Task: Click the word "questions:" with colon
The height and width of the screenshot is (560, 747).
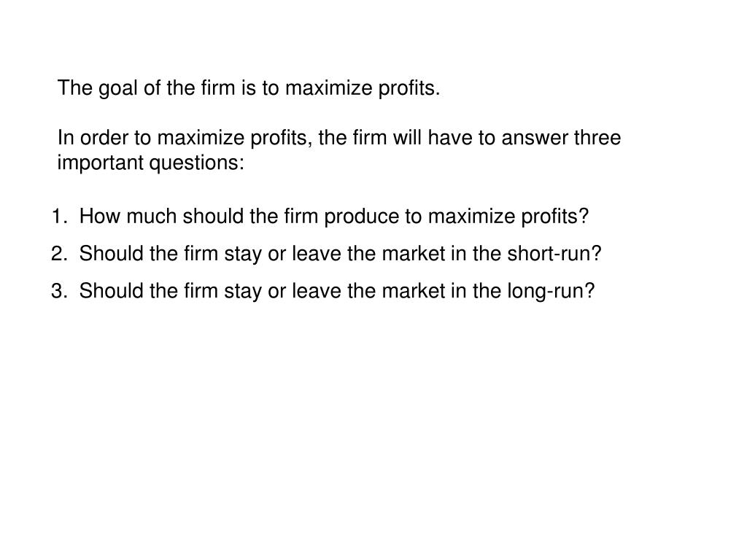Action: tap(197, 163)
